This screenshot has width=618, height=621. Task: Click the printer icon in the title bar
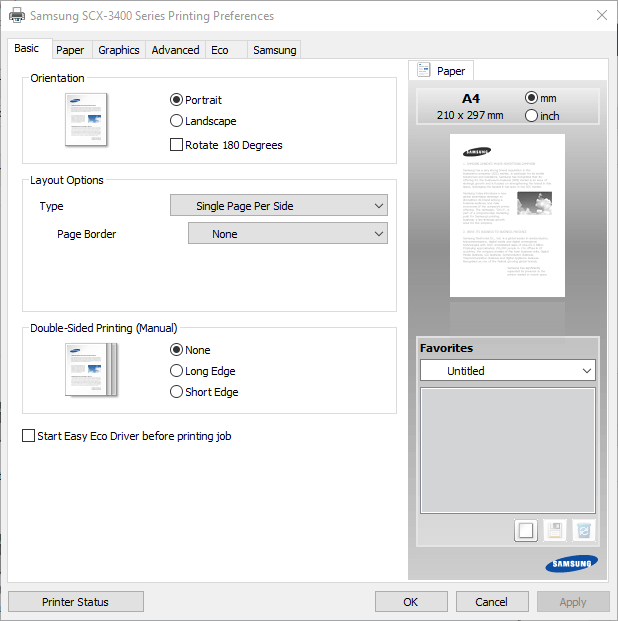17,16
